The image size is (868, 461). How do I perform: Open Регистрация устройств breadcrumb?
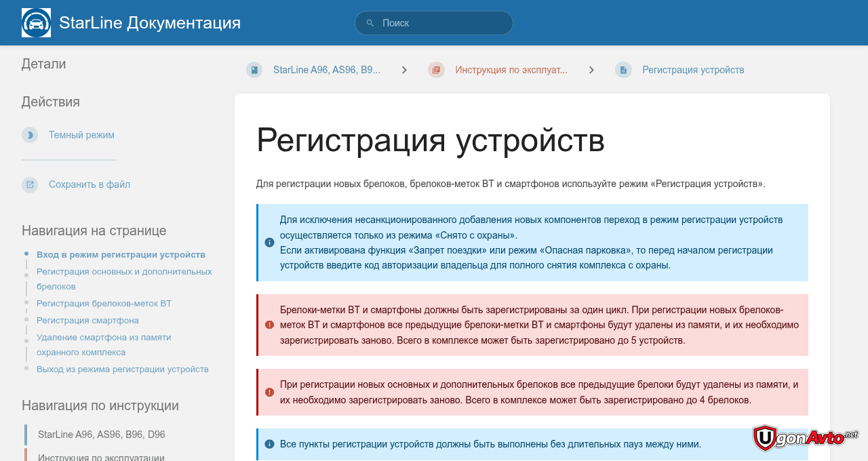[693, 70]
